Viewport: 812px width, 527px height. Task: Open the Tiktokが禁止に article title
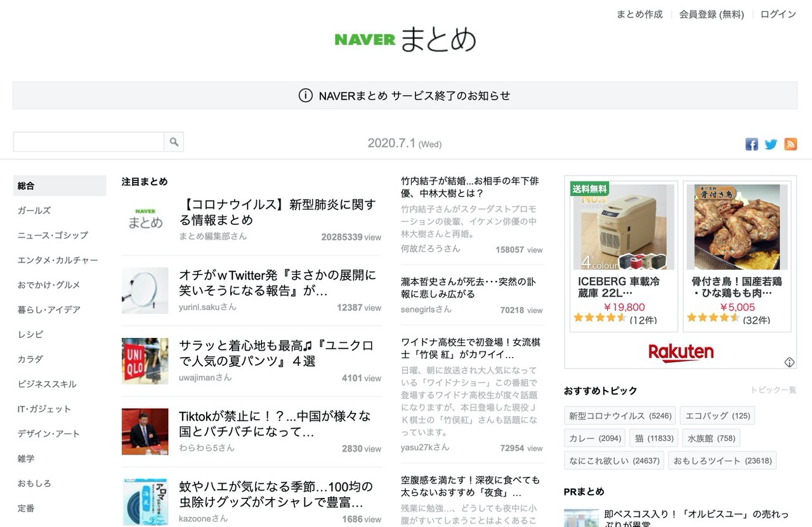click(x=275, y=424)
